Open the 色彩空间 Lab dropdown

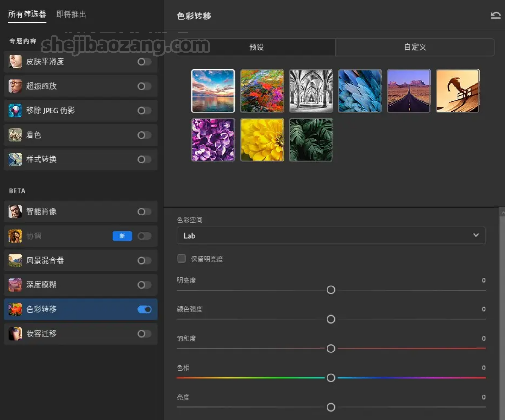point(331,236)
